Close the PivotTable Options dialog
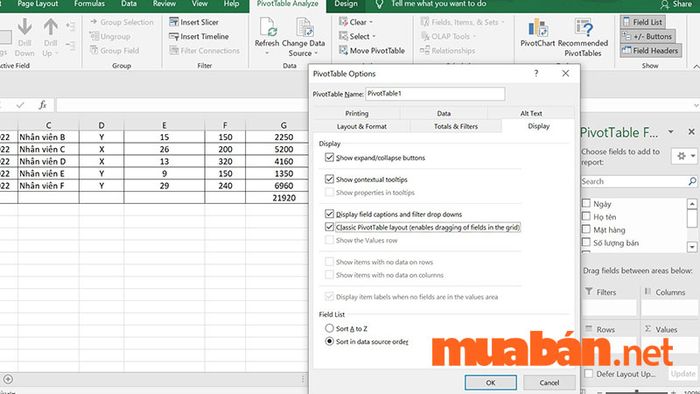Image resolution: width=700 pixels, height=394 pixels. pos(565,73)
